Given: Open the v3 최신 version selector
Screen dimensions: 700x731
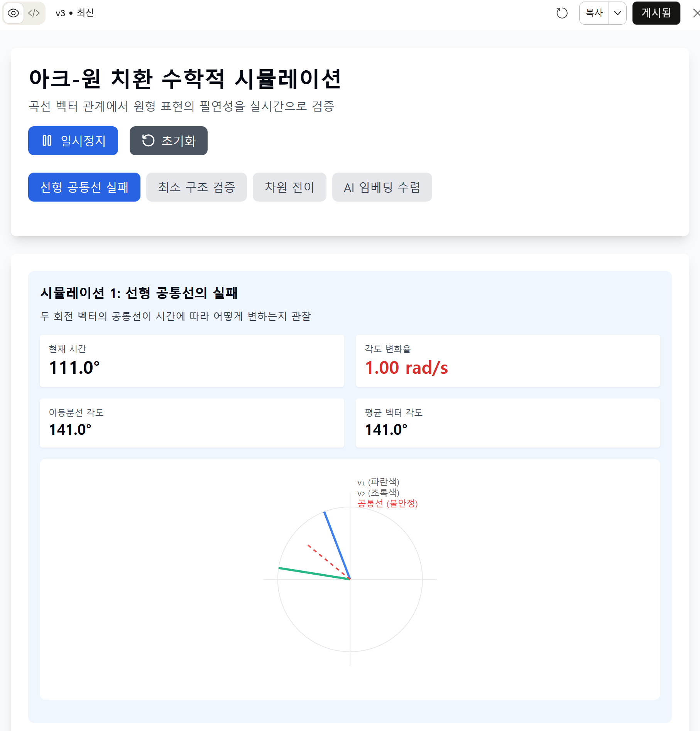Looking at the screenshot, I should tap(74, 13).
